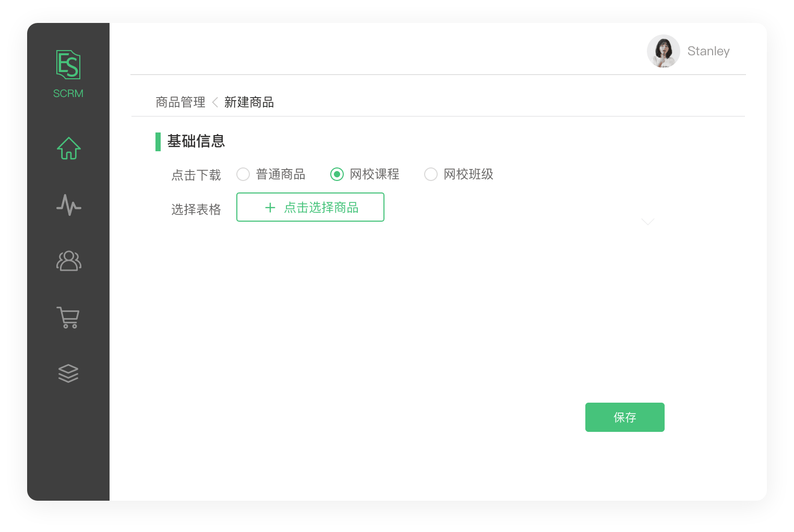Open the shopping cart icon in sidebar

(68, 317)
